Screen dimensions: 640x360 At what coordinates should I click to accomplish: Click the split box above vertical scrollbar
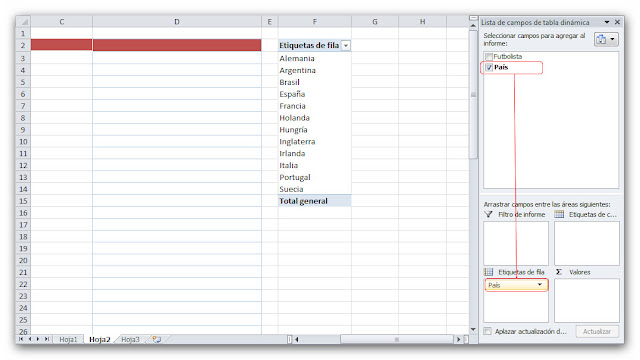coord(473,18)
